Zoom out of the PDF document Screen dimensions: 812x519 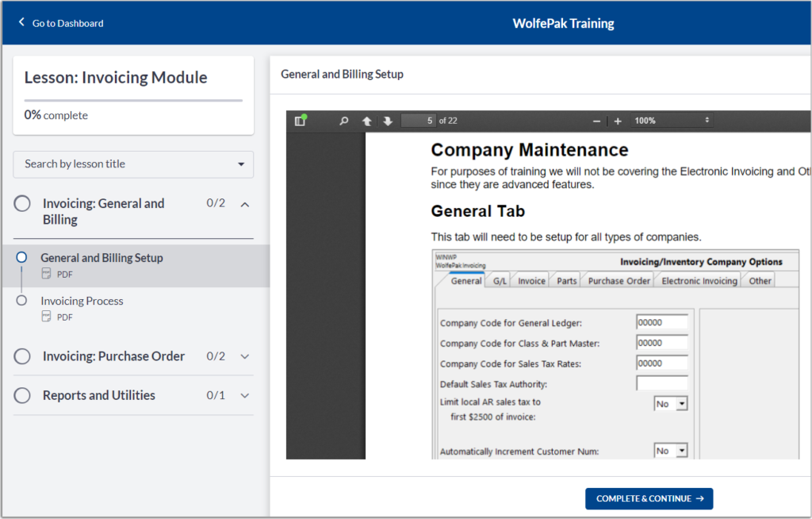[596, 120]
